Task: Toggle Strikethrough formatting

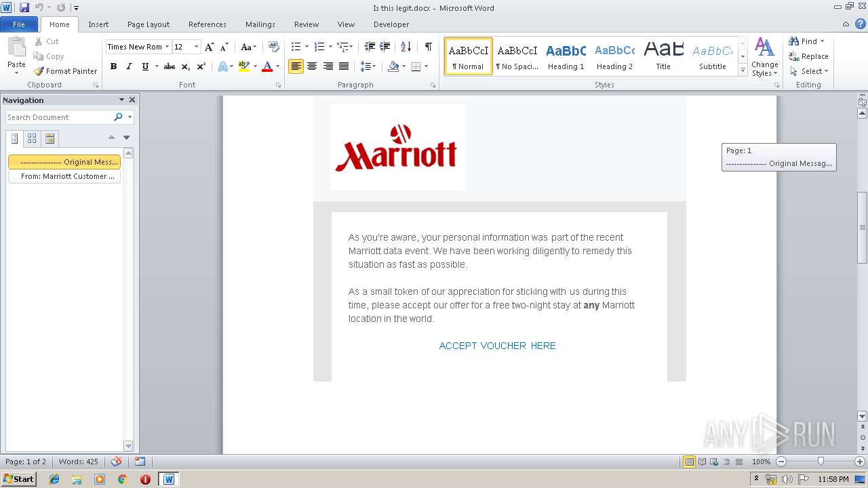Action: (x=170, y=66)
